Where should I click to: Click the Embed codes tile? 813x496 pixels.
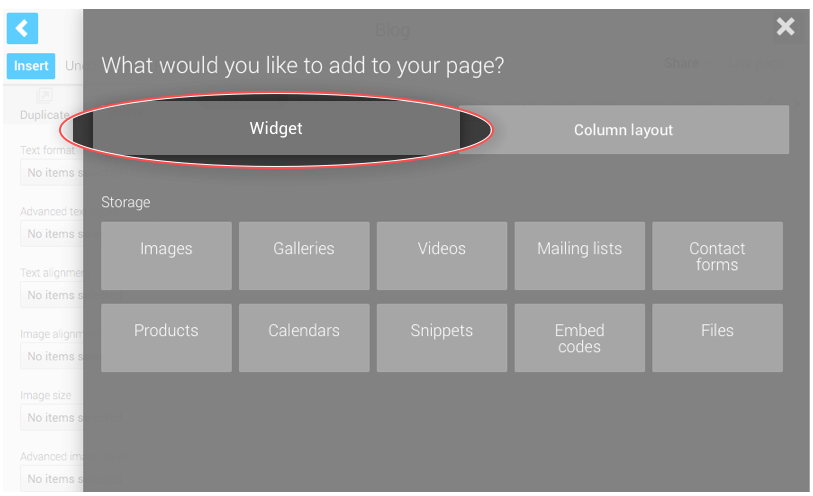click(x=580, y=338)
